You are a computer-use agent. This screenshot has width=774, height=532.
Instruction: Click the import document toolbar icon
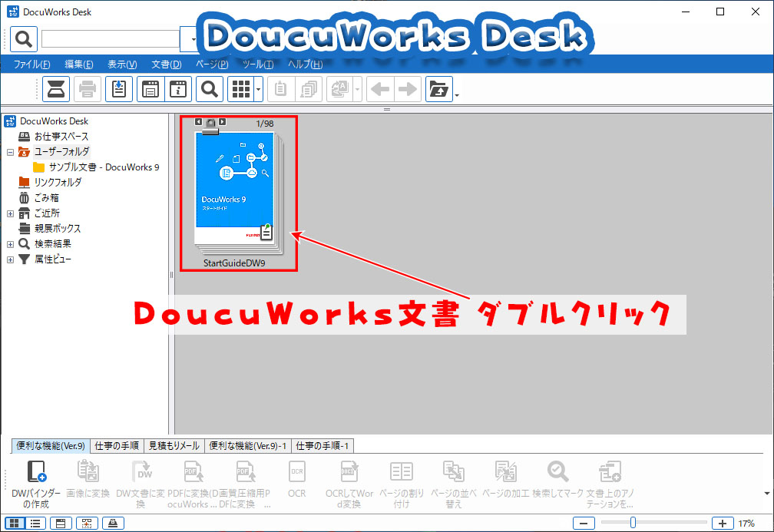click(x=119, y=89)
